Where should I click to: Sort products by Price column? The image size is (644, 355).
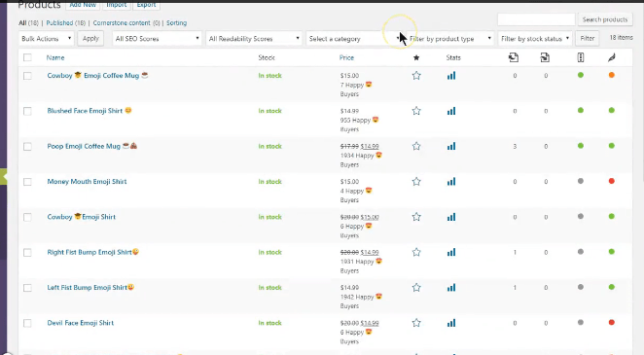click(346, 57)
